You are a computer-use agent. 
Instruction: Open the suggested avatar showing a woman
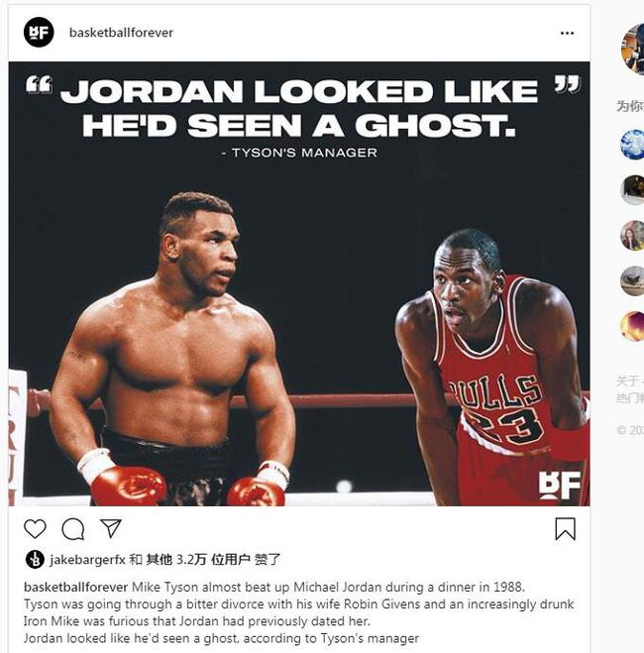(632, 235)
